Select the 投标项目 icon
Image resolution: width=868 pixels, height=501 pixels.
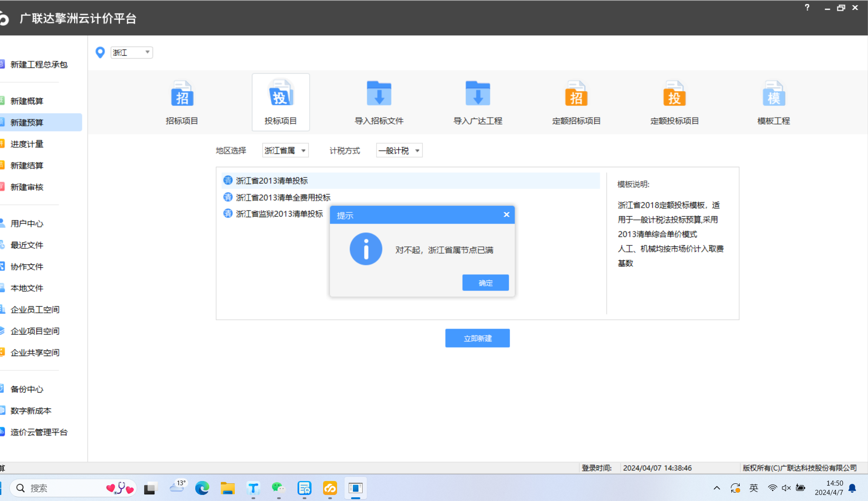click(280, 94)
